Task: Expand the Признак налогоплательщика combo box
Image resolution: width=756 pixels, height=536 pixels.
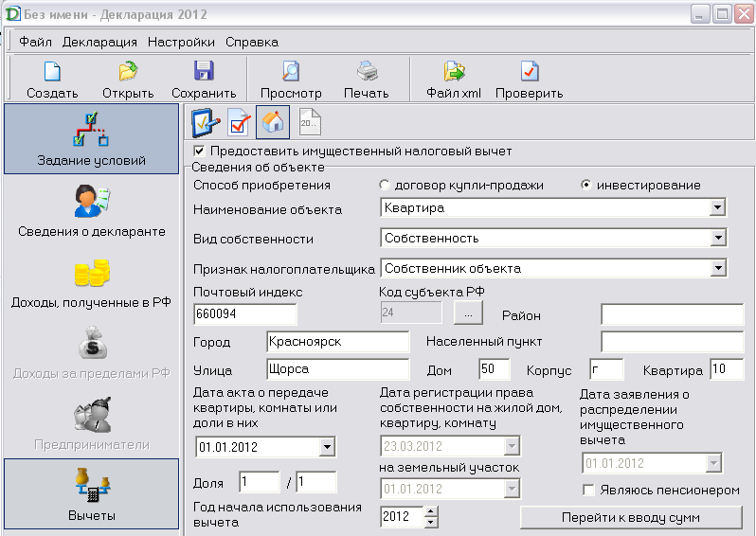Action: pyautogui.click(x=717, y=269)
